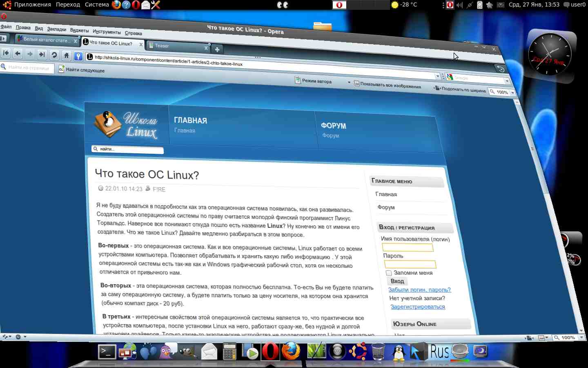
Task: Open the Файл menu
Action: pyautogui.click(x=6, y=27)
